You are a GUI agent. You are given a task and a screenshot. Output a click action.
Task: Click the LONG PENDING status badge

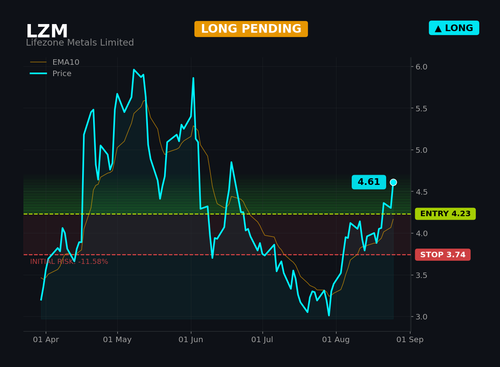[251, 29]
